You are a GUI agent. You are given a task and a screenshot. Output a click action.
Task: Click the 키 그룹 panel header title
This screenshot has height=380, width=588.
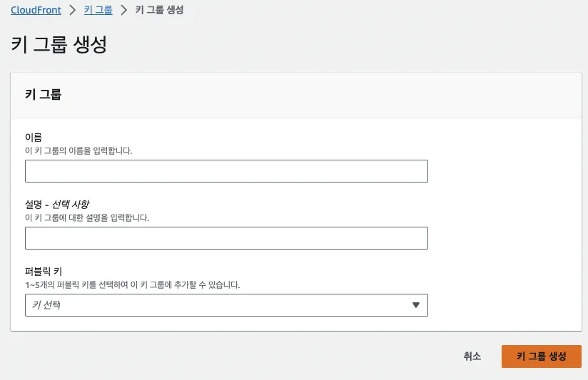43,94
